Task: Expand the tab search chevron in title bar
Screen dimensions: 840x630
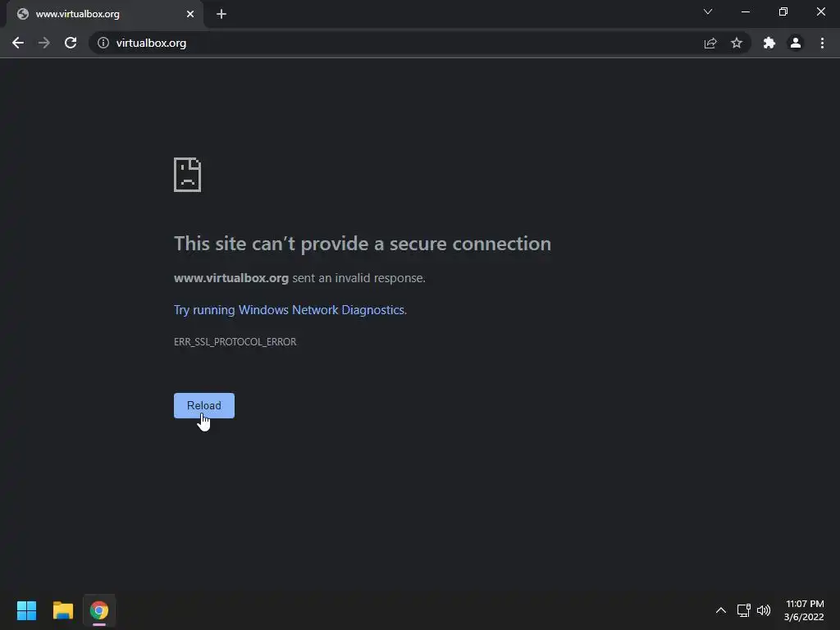Action: pyautogui.click(x=708, y=11)
